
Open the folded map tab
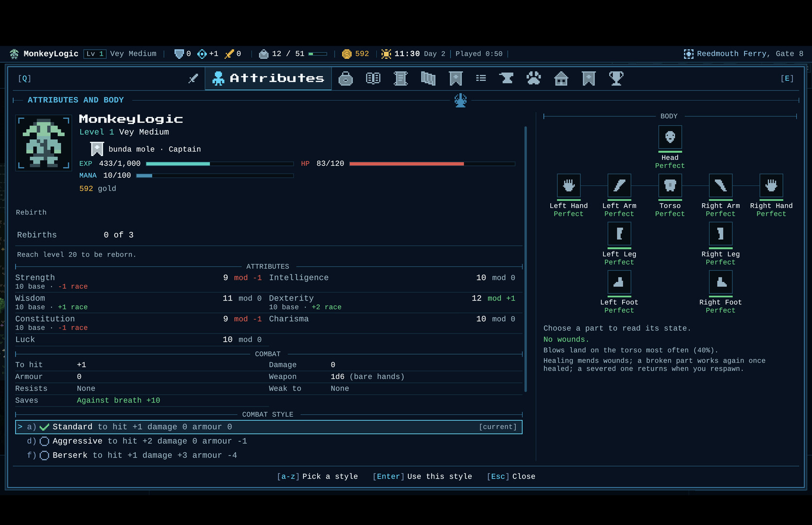pos(428,78)
